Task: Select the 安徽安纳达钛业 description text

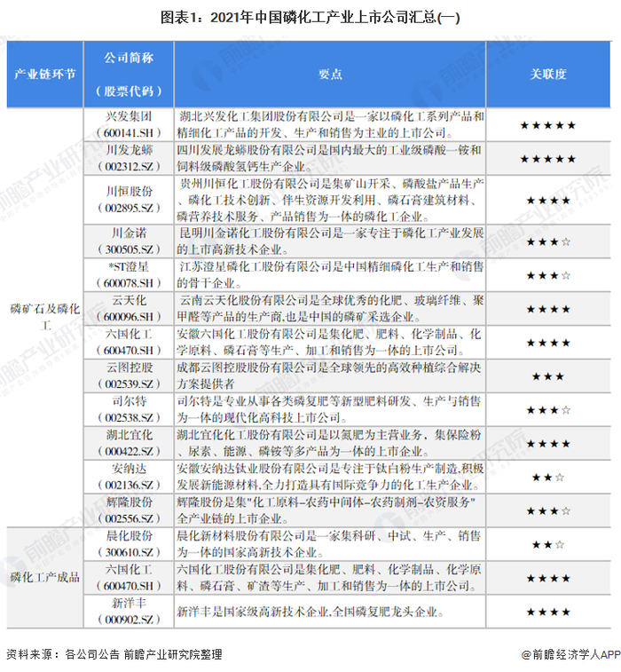Action: (330, 477)
